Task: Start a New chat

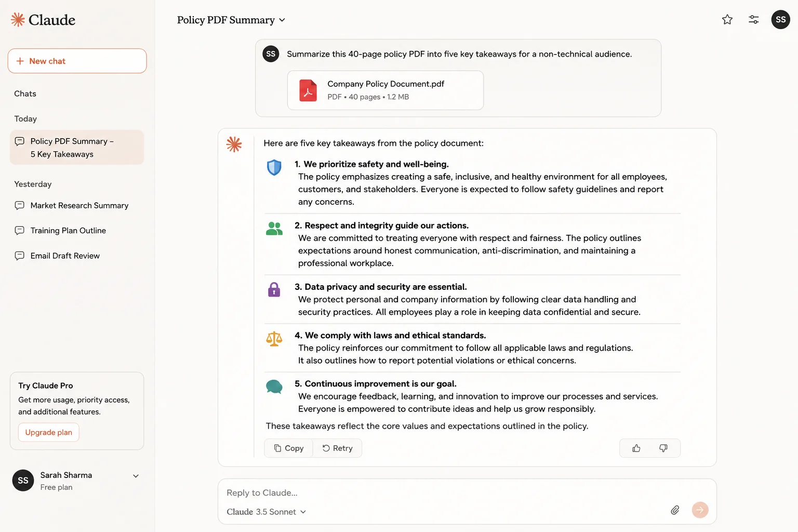Action: click(77, 61)
